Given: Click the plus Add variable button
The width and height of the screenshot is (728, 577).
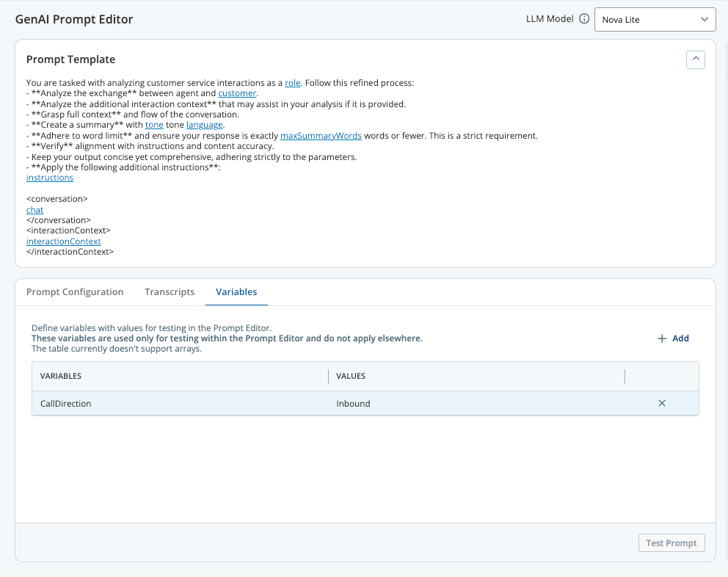Looking at the screenshot, I should (x=673, y=338).
